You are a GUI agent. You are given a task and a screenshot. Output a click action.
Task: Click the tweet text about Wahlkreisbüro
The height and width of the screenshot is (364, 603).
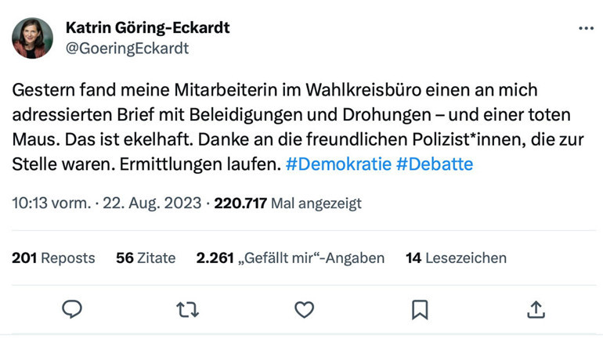coord(298,127)
